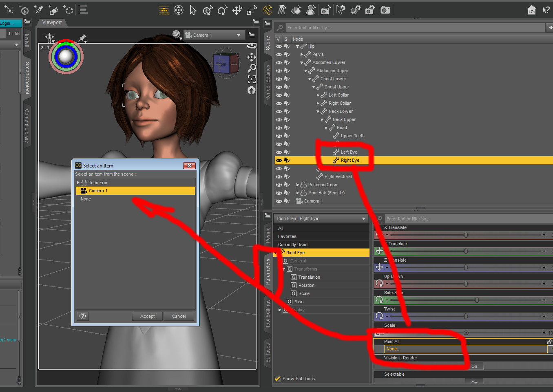Click the view cube in the viewport

tap(226, 63)
